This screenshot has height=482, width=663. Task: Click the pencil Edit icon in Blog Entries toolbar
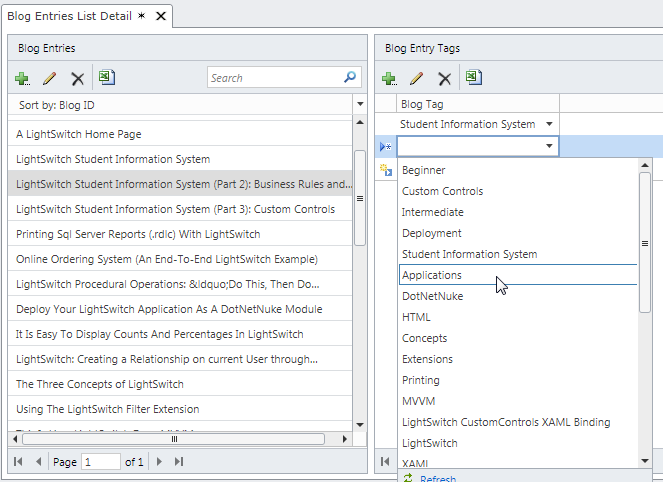[x=49, y=78]
